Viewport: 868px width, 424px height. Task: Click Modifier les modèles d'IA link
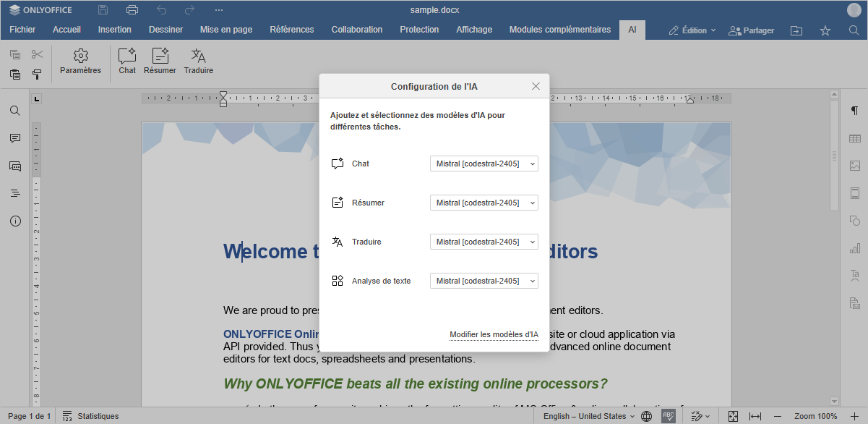(x=494, y=335)
